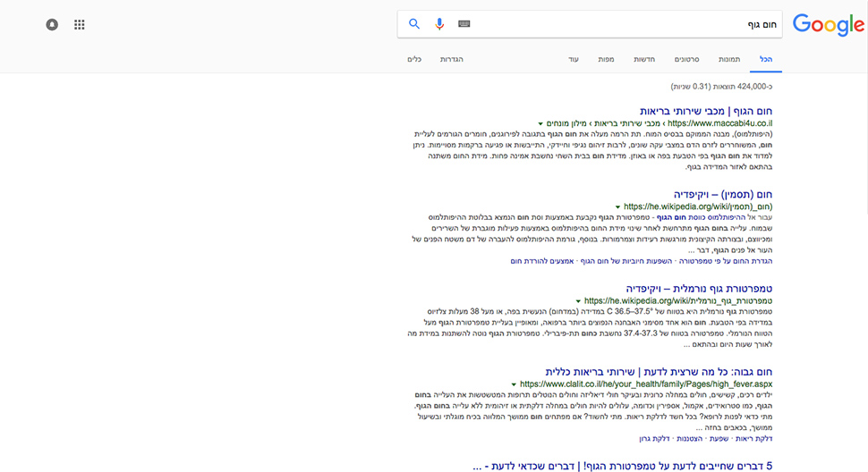Click inside the search box containing 'חום גוף'
The height and width of the screenshot is (472, 868).
tap(626, 24)
